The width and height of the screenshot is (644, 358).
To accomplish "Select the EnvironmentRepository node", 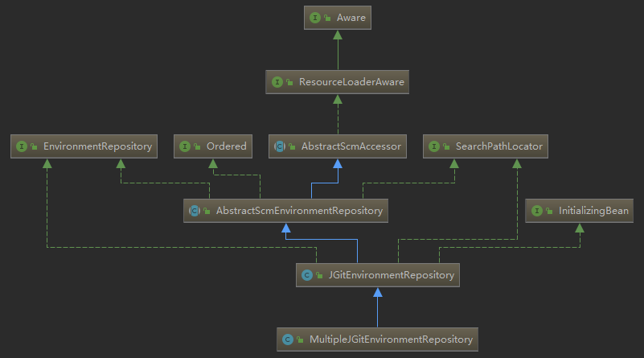I will [x=84, y=146].
